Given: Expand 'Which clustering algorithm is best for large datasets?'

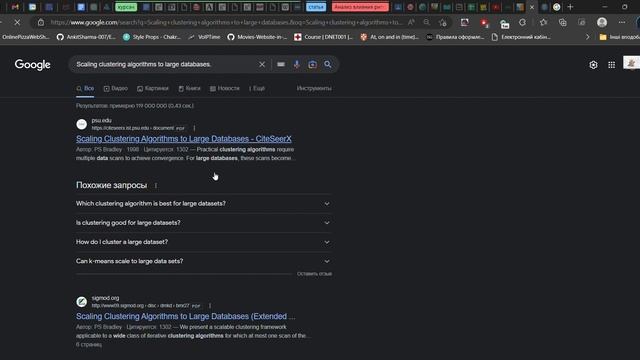Looking at the screenshot, I should point(203,204).
